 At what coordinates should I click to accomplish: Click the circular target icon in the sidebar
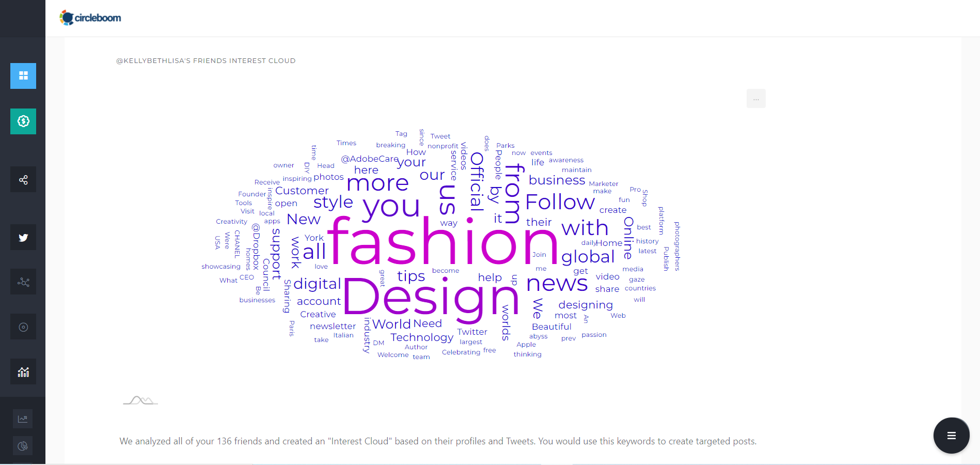coord(23,326)
